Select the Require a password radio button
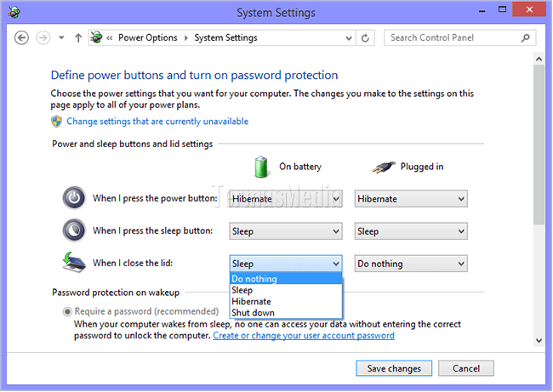This screenshot has width=553, height=392. click(67, 312)
